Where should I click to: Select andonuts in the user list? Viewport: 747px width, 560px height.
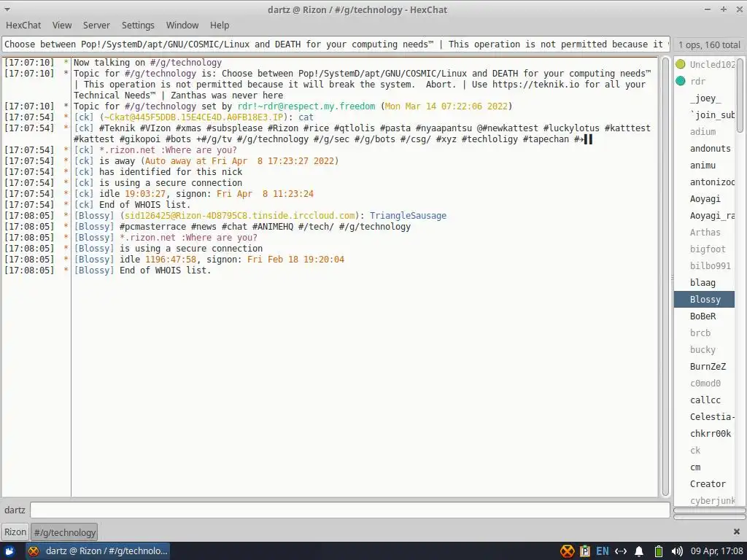[x=705, y=148]
